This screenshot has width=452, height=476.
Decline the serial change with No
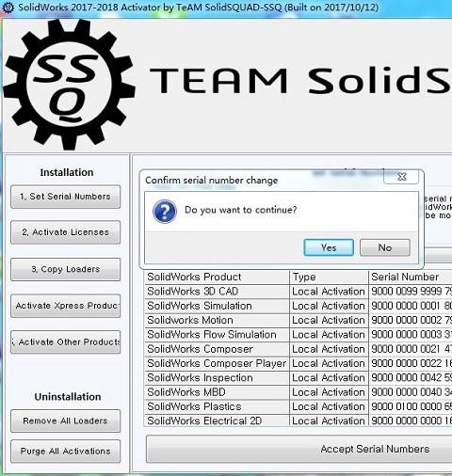[x=385, y=247]
